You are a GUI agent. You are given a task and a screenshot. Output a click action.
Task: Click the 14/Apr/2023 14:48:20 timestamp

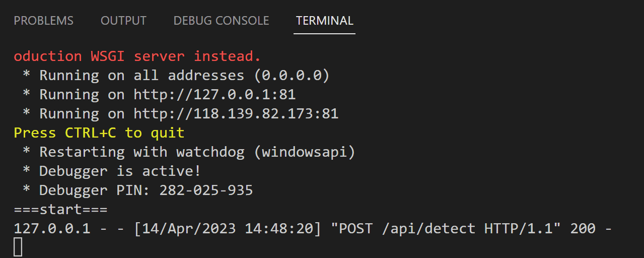(x=228, y=229)
